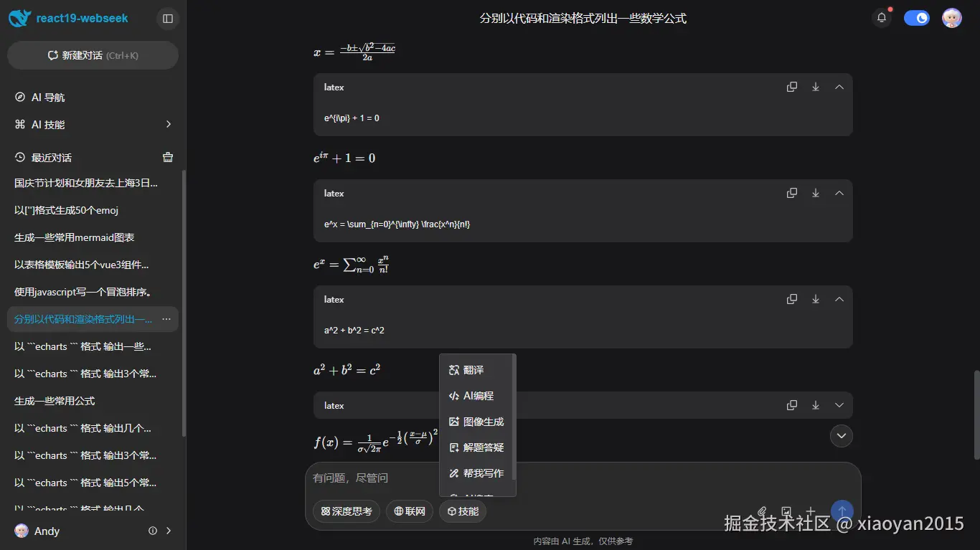
Task: Choose AI编程 from the skills popup
Action: coord(476,396)
